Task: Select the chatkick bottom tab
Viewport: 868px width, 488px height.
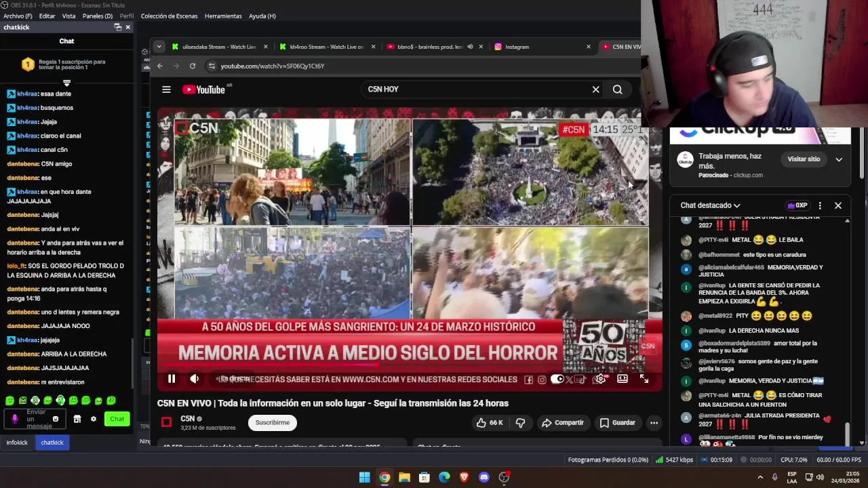Action: coord(52,443)
